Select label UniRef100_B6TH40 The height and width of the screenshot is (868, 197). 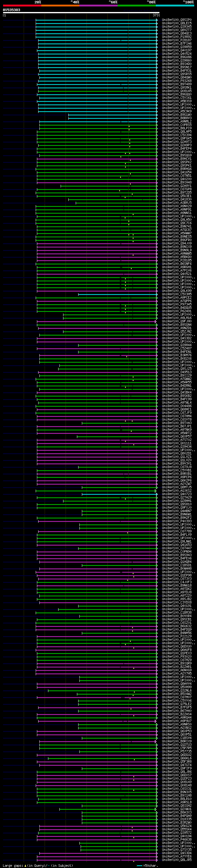(x=177, y=711)
